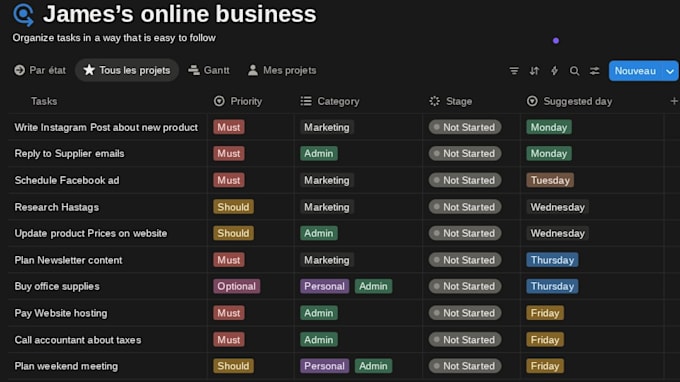This screenshot has width=680, height=382.
Task: Click the page logo icon beside title
Action: (23, 15)
